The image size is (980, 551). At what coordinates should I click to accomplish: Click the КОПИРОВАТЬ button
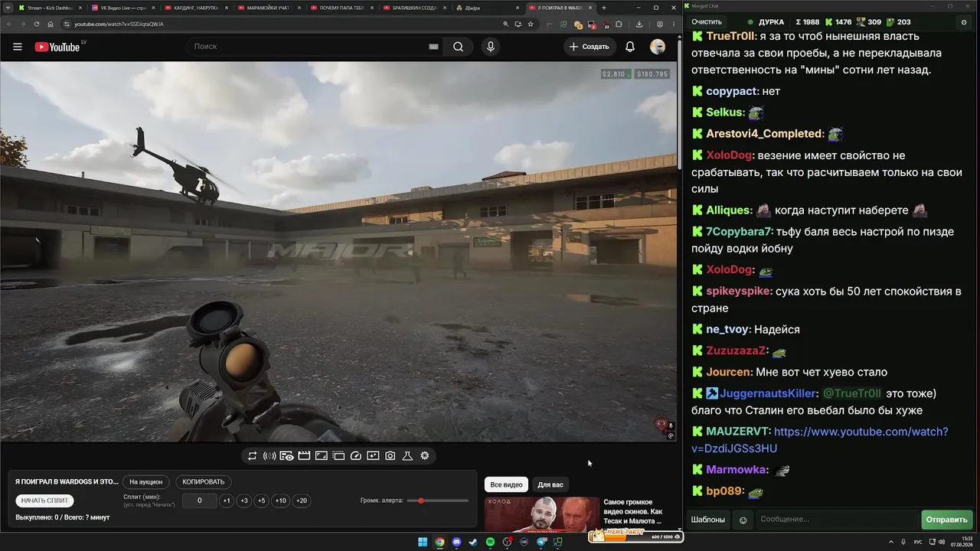(204, 482)
